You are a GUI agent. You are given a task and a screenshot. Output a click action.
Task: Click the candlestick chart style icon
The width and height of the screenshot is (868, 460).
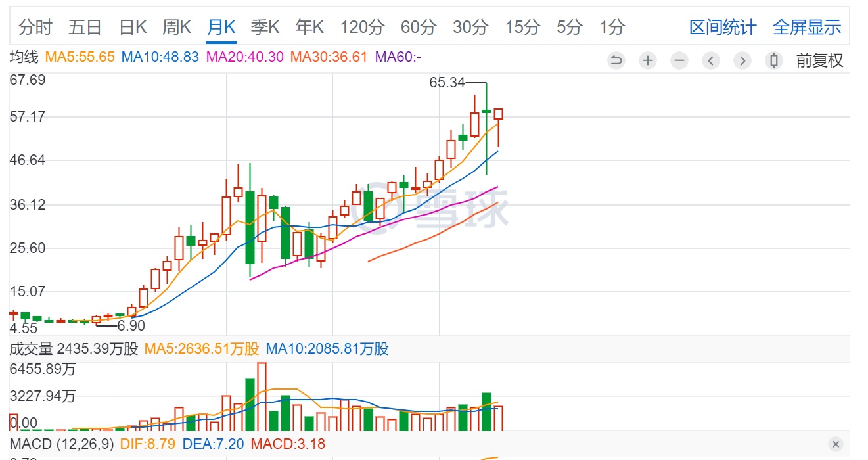tap(774, 61)
